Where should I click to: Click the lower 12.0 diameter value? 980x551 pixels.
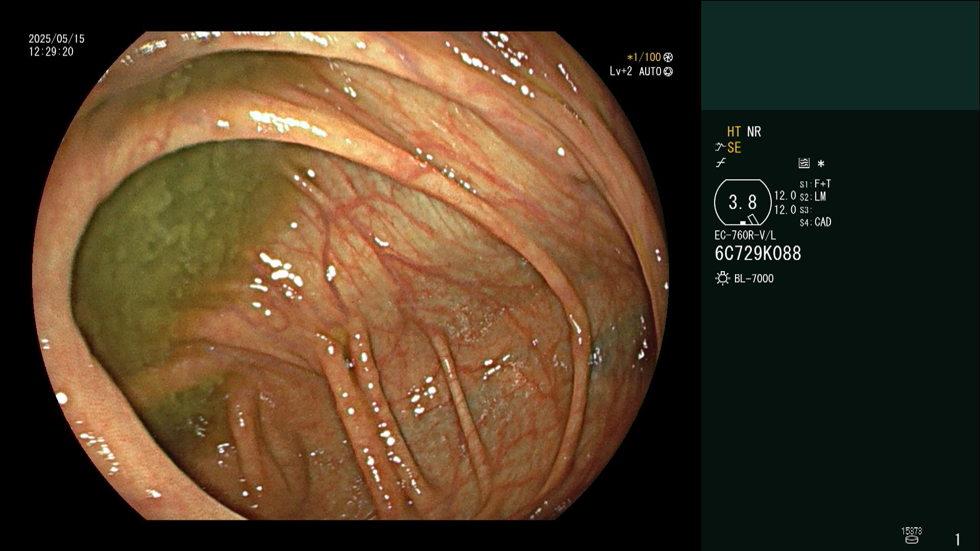pyautogui.click(x=785, y=210)
